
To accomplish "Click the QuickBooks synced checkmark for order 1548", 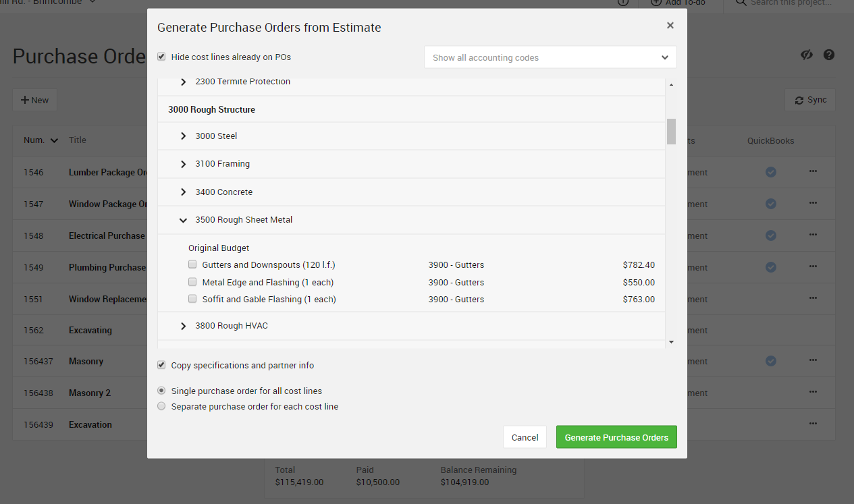I will click(770, 235).
